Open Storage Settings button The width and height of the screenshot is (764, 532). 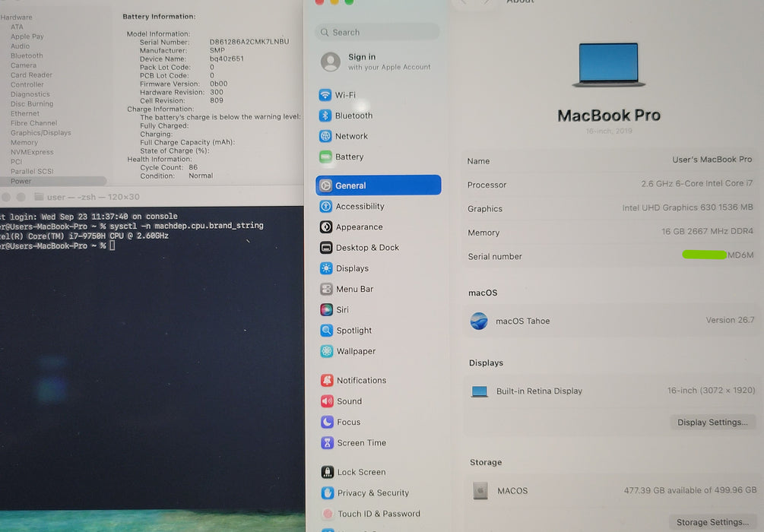click(712, 522)
